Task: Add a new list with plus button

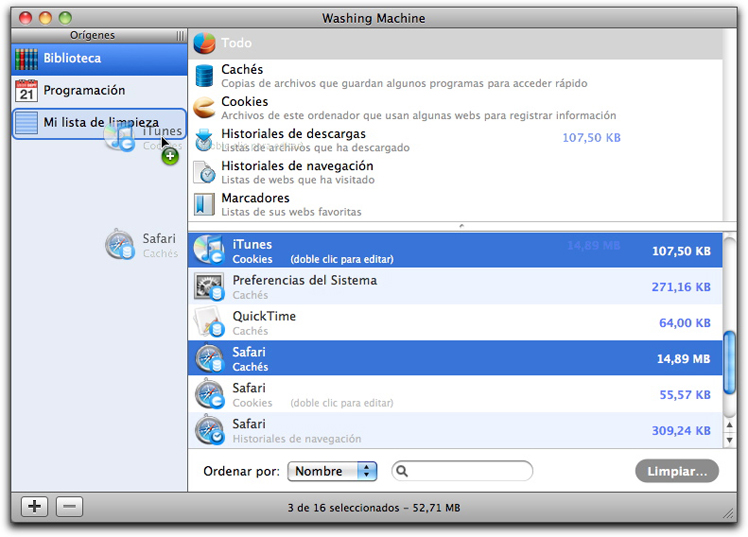Action: (34, 506)
